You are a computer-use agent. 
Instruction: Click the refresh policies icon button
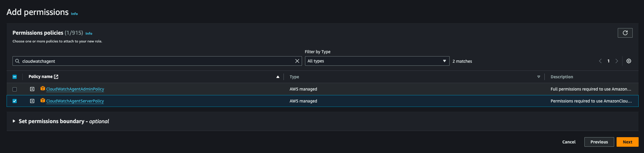625,33
